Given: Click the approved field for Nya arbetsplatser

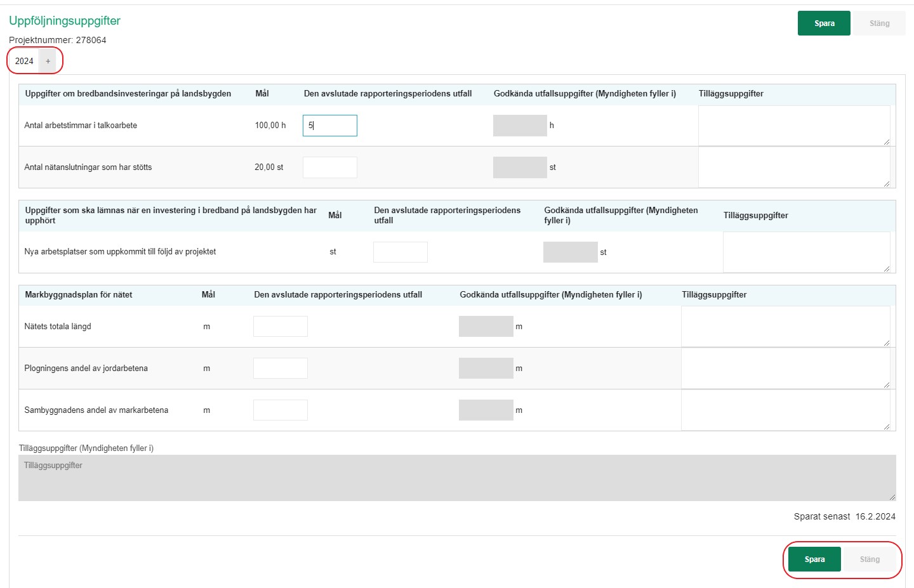Looking at the screenshot, I should point(570,252).
